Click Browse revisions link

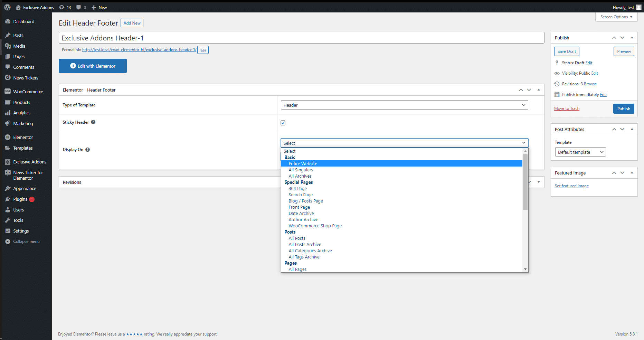click(x=590, y=84)
